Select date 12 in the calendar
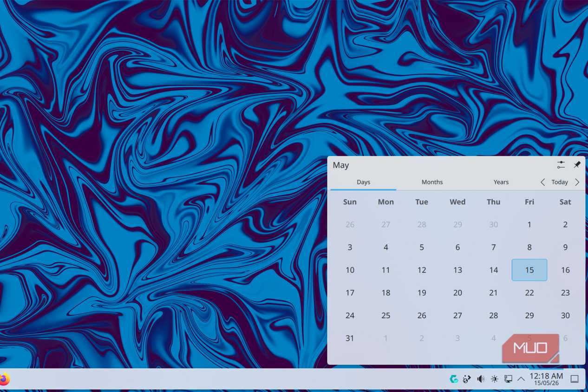Screen dimensions: 588x392 click(x=422, y=270)
